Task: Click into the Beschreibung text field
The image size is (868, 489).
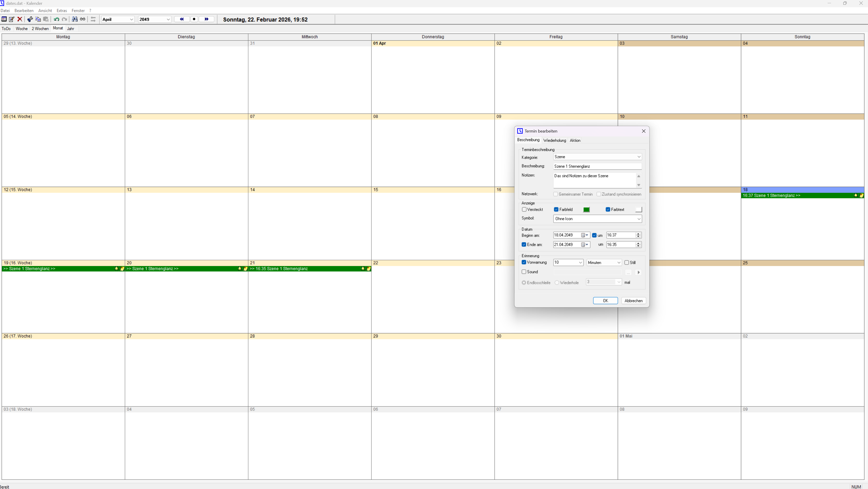Action: 597,166
